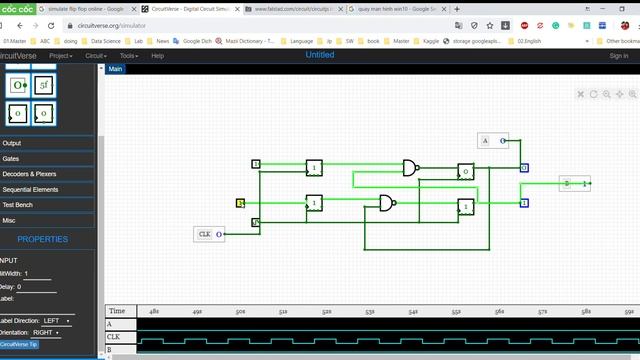Open the Help menu
Image resolution: width=640 pixels, height=360 pixels.
158,56
